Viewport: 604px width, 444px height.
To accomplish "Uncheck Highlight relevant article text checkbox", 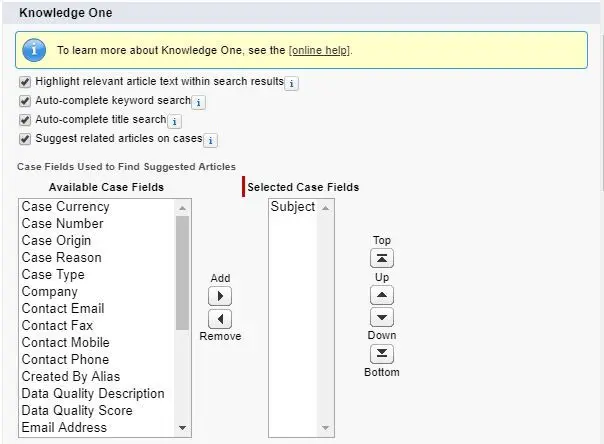I will (25, 82).
